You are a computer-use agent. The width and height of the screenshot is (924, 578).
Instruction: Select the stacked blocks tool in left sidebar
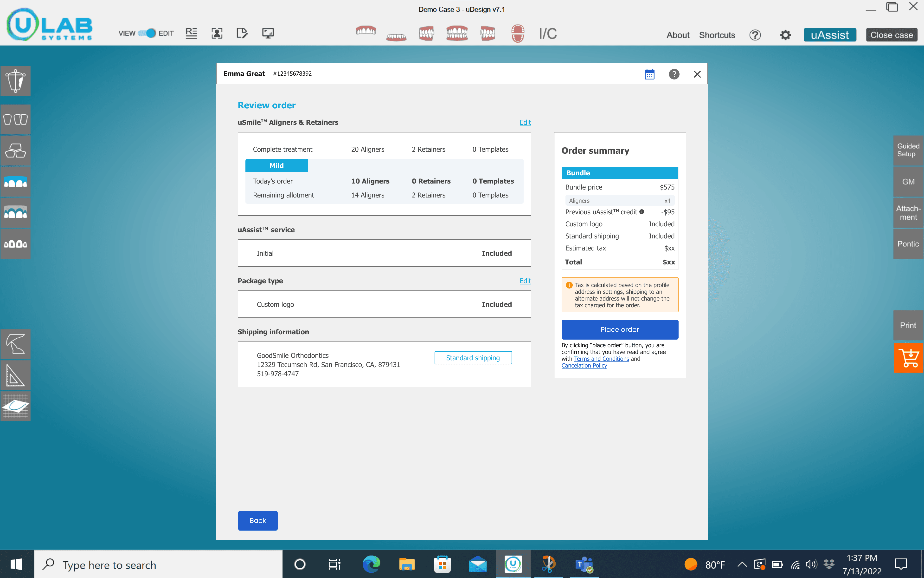click(16, 151)
